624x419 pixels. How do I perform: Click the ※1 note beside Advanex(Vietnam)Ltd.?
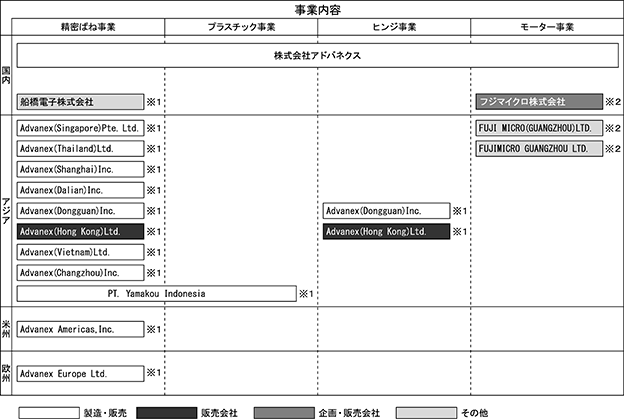tap(154, 252)
